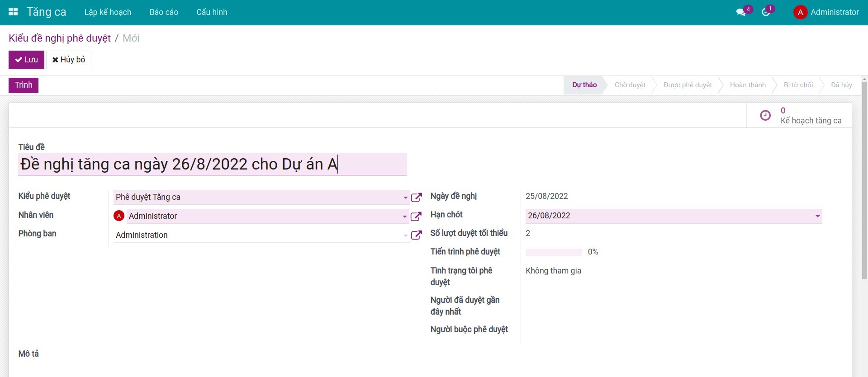Screen dimensions: 868x377
Task: Click the Lưu save button
Action: (26, 60)
